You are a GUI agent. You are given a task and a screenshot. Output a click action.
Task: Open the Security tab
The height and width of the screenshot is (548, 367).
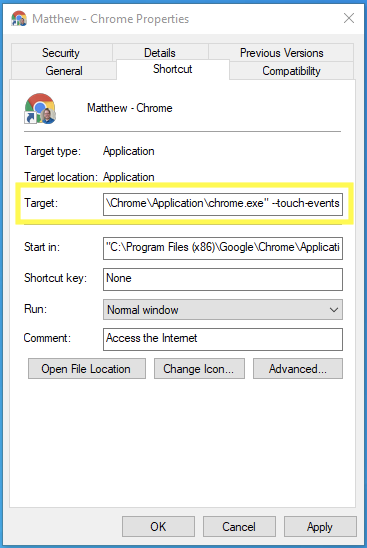62,53
